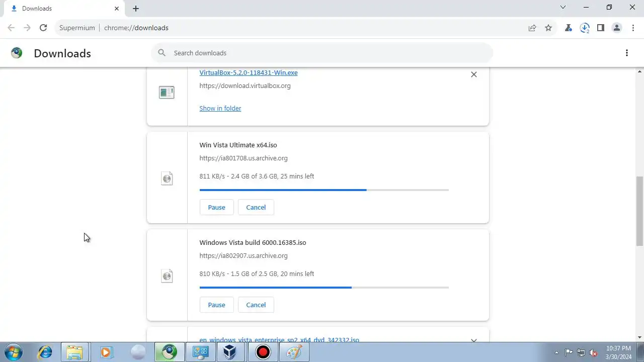Click the tab search chevron
The image size is (644, 362).
coord(563,8)
